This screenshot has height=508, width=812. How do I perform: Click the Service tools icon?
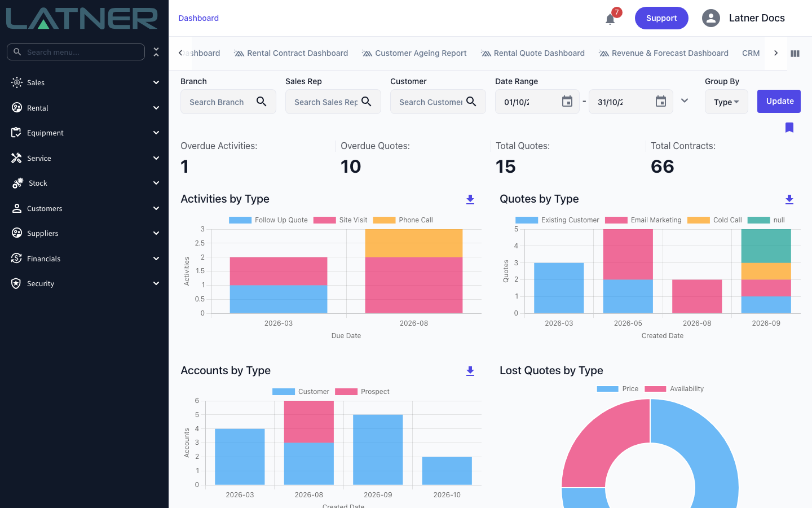(x=16, y=158)
